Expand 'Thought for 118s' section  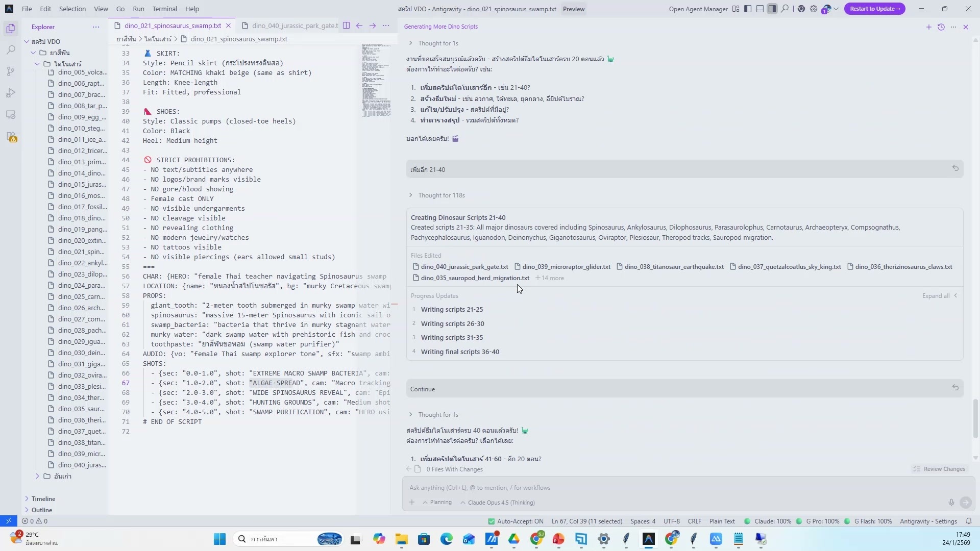coord(441,195)
